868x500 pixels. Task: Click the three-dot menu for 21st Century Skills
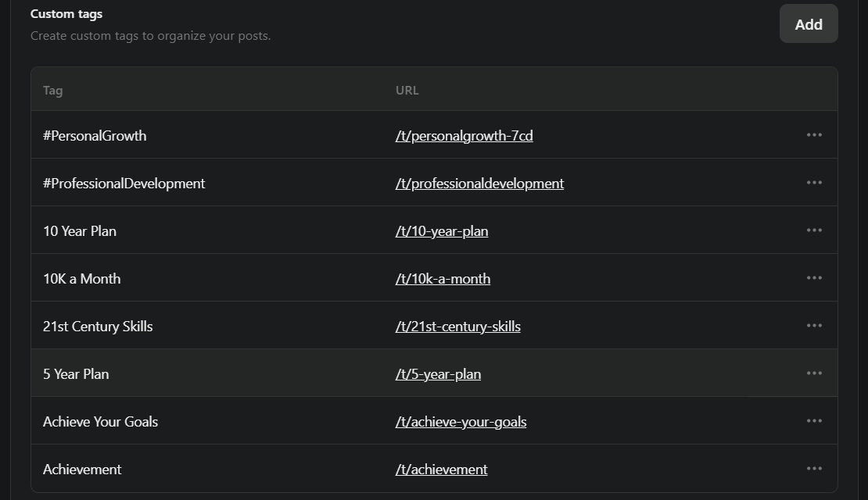pyautogui.click(x=814, y=325)
